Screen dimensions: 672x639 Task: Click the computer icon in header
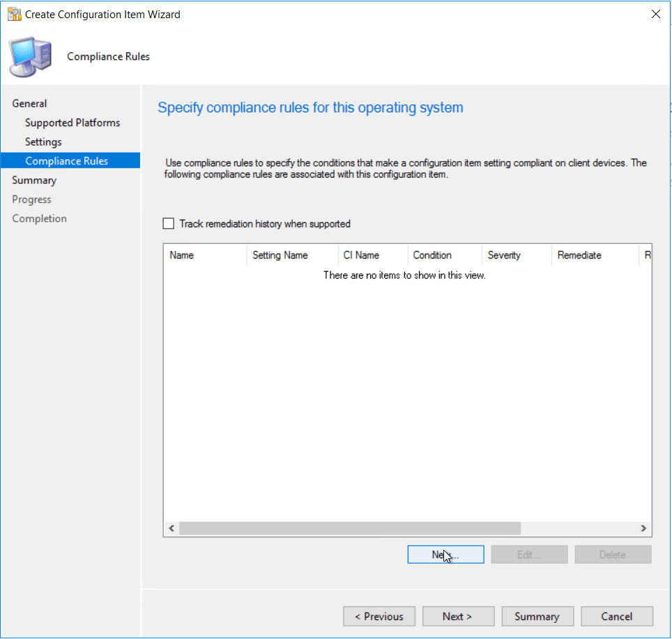click(30, 57)
